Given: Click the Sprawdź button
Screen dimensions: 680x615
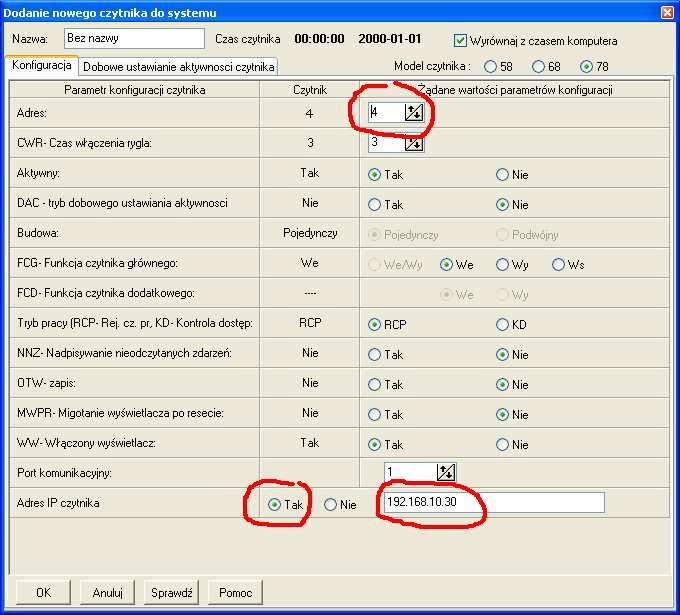Looking at the screenshot, I should (171, 592).
